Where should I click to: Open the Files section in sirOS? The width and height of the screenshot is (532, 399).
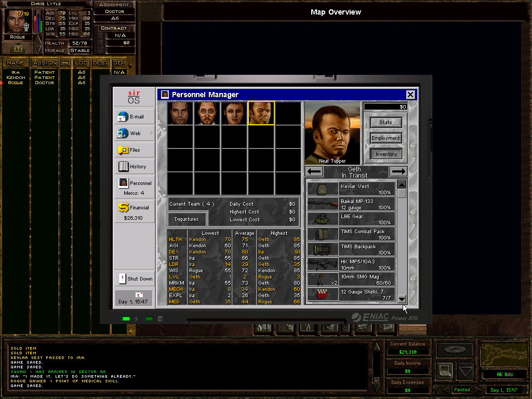[x=135, y=150]
